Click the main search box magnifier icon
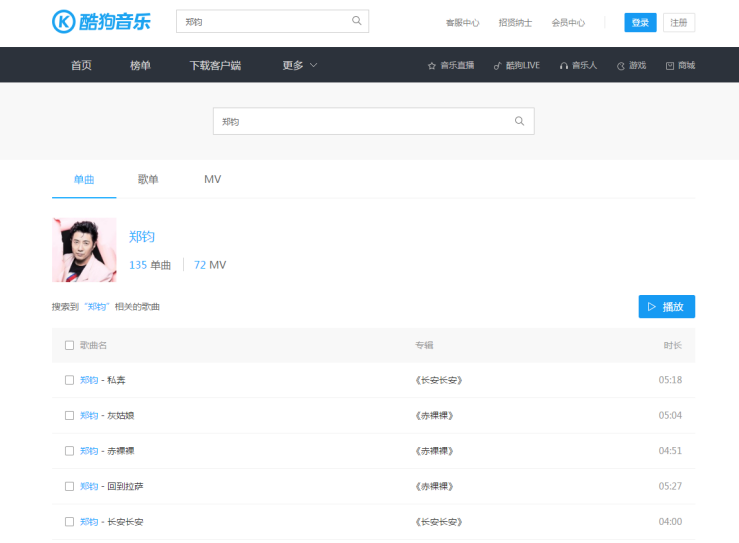Image resolution: width=739 pixels, height=543 pixels. point(519,121)
